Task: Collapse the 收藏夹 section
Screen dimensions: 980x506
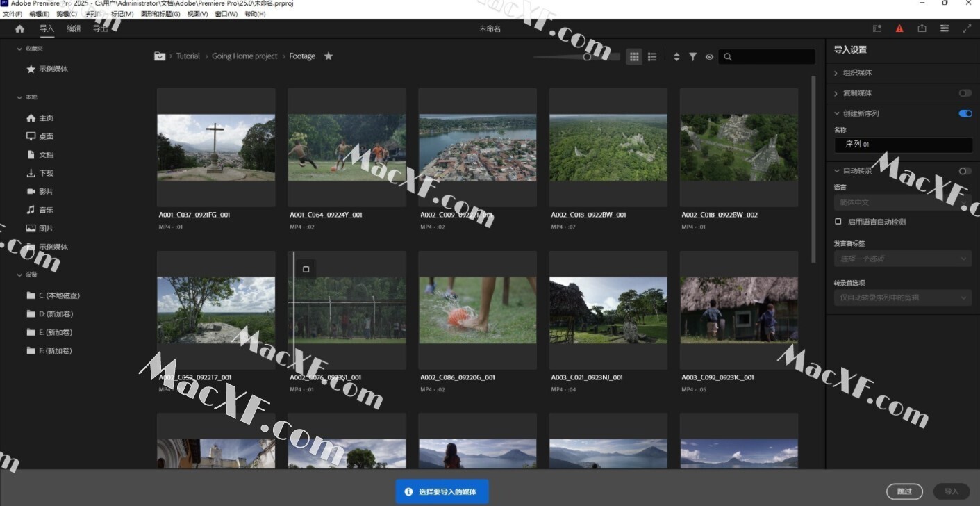Action: [19, 49]
